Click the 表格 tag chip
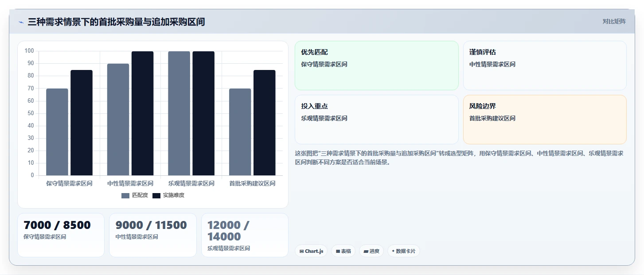The height and width of the screenshot is (275, 644). click(343, 251)
